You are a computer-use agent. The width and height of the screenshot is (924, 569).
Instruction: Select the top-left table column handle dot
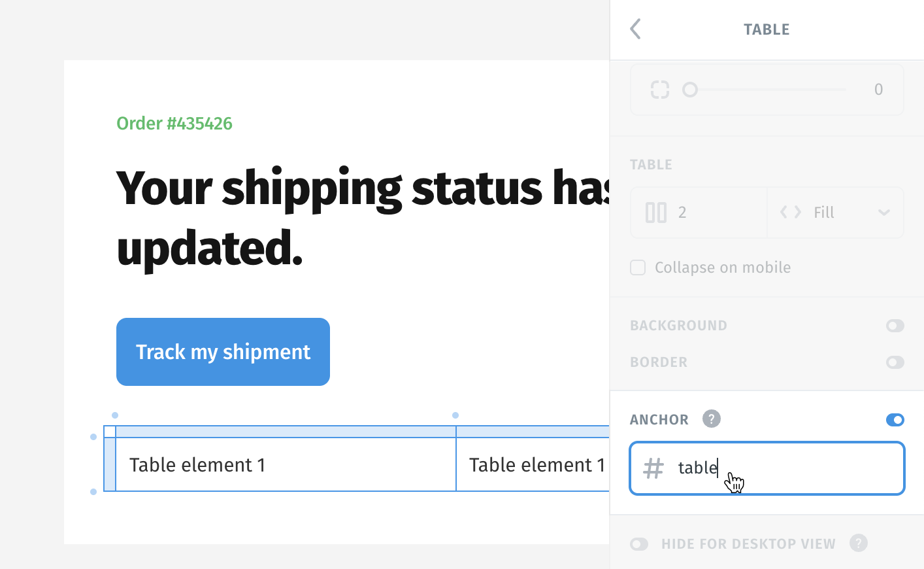point(115,415)
